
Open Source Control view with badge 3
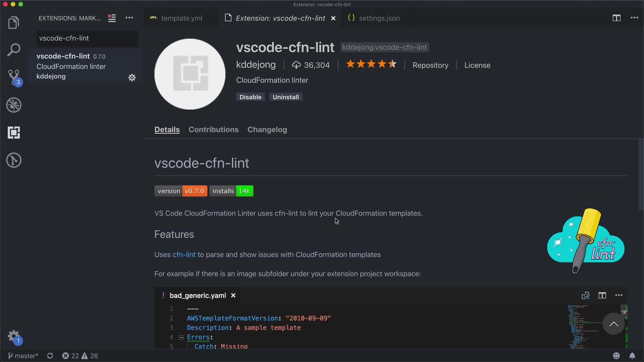(x=14, y=77)
